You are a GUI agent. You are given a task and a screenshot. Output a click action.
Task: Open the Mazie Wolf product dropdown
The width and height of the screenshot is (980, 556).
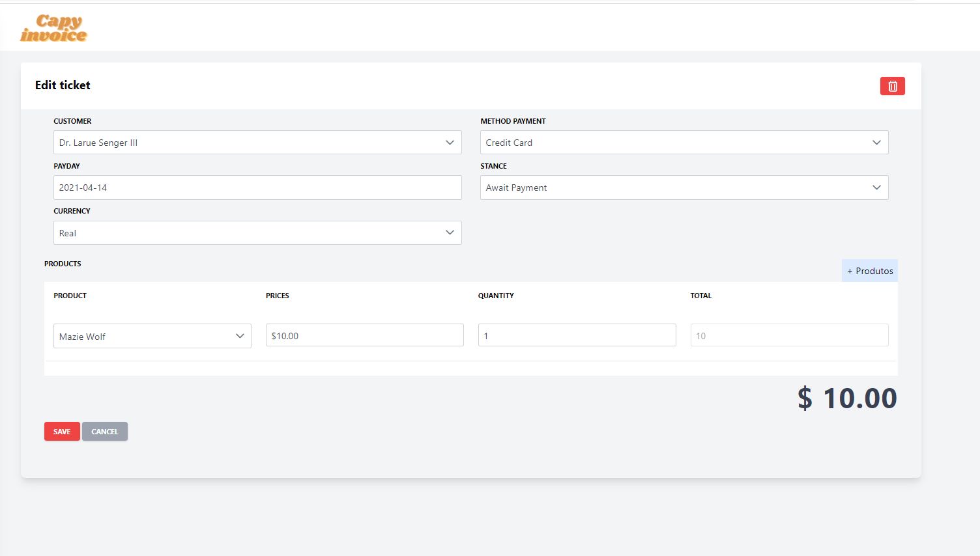click(x=152, y=336)
